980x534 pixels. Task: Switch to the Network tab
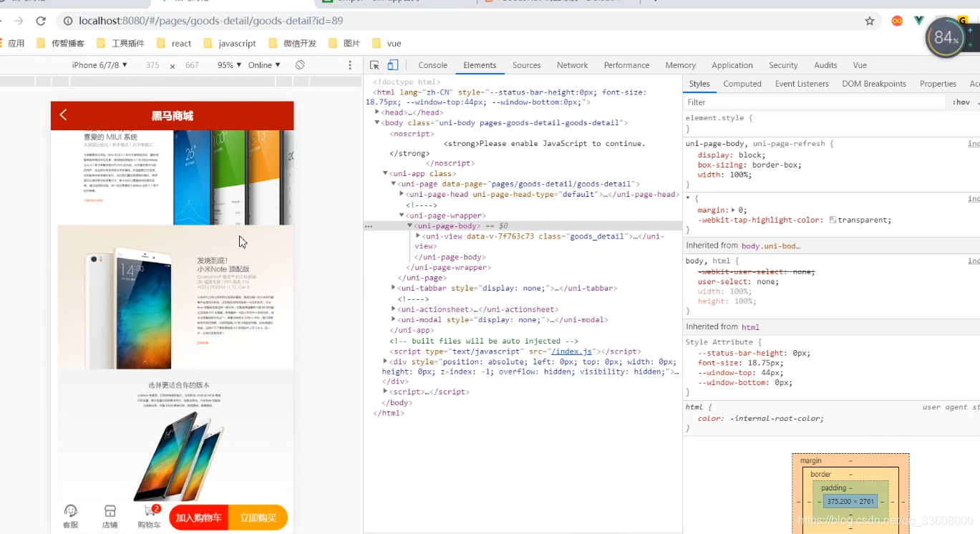click(572, 65)
